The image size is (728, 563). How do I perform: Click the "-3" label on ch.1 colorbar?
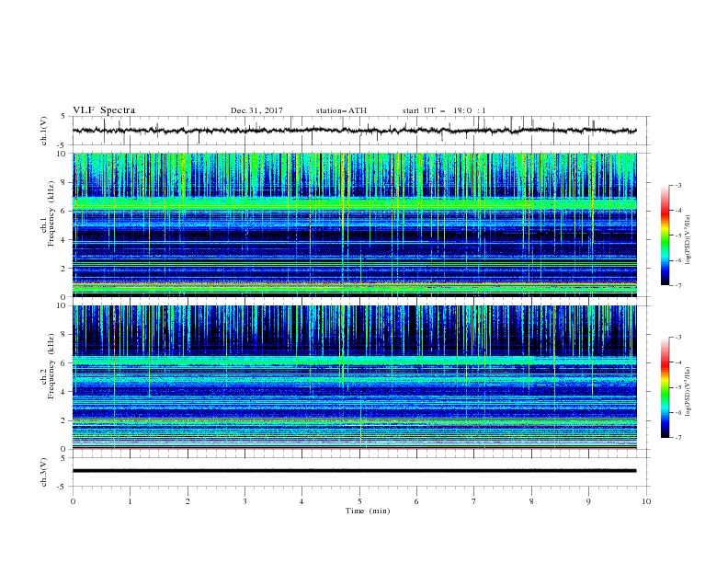click(678, 185)
